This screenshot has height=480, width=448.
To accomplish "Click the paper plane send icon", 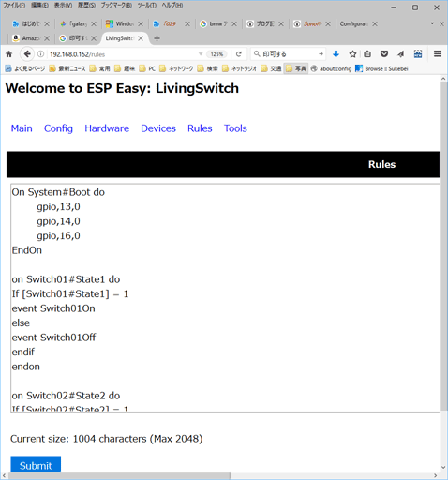I will point(401,54).
